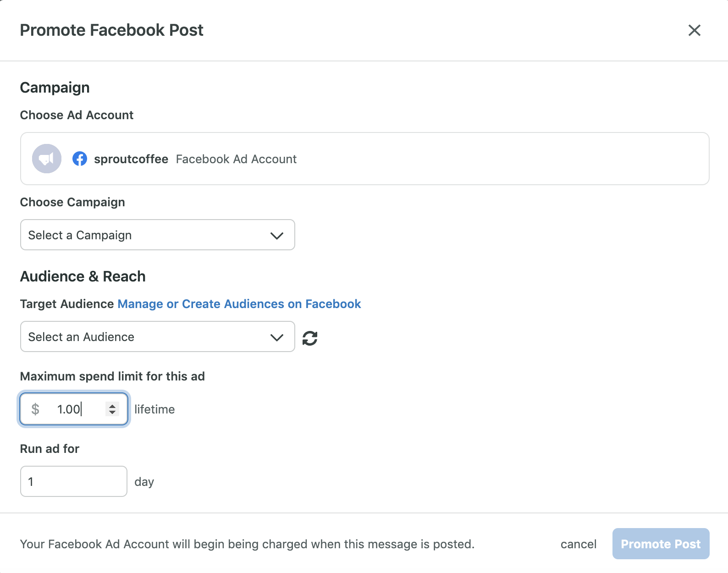Click the Facebook Ad Account label

pos(236,159)
